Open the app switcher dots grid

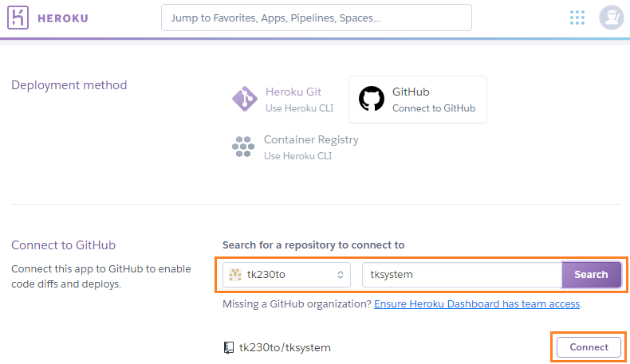[577, 18]
